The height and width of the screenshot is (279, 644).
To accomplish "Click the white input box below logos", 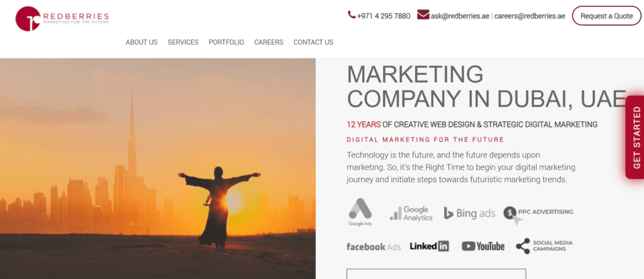I will pyautogui.click(x=436, y=274).
